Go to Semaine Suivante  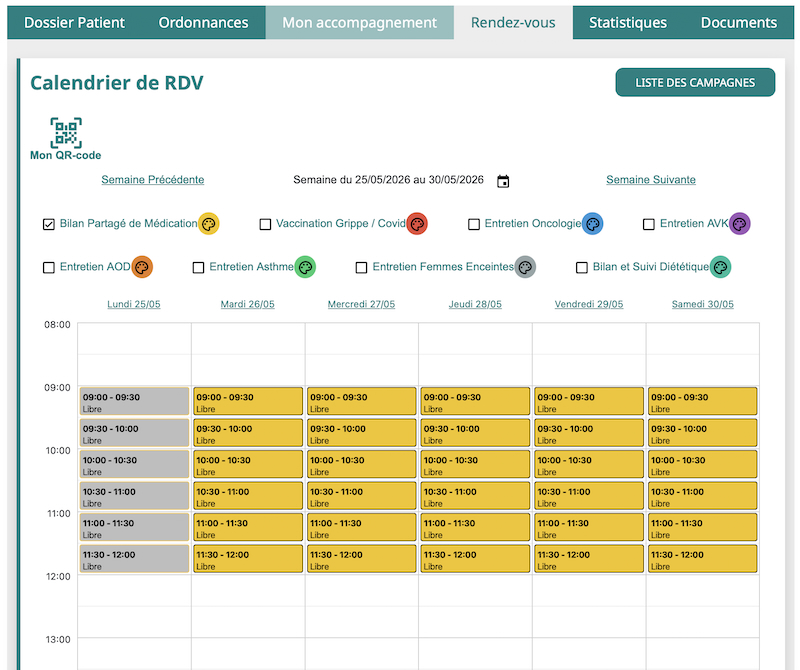click(651, 180)
